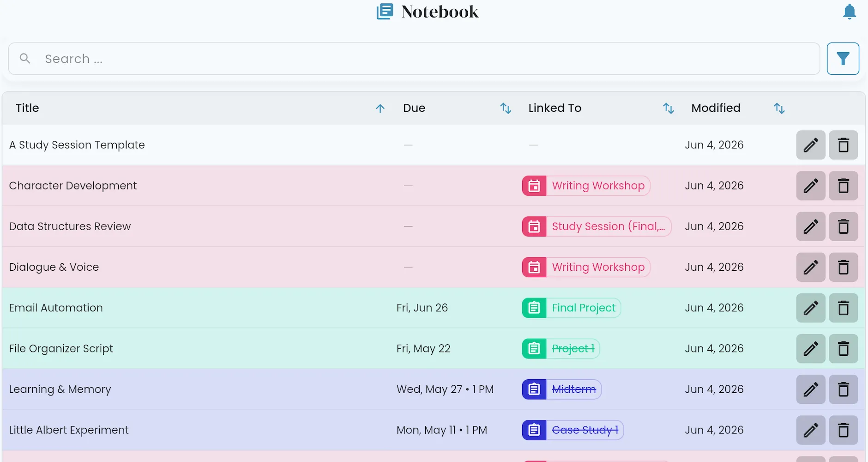This screenshot has height=462, width=868.
Task: Open note titled Email Automation
Action: (x=56, y=308)
